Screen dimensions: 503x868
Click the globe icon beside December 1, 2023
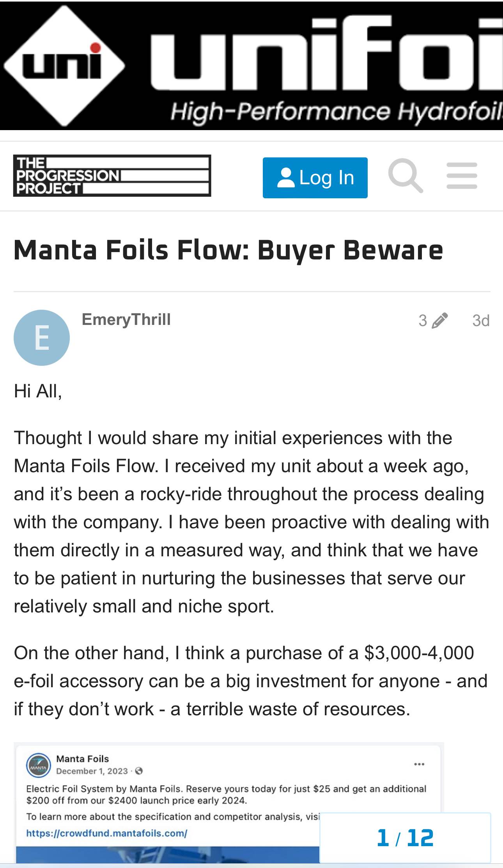pyautogui.click(x=139, y=771)
